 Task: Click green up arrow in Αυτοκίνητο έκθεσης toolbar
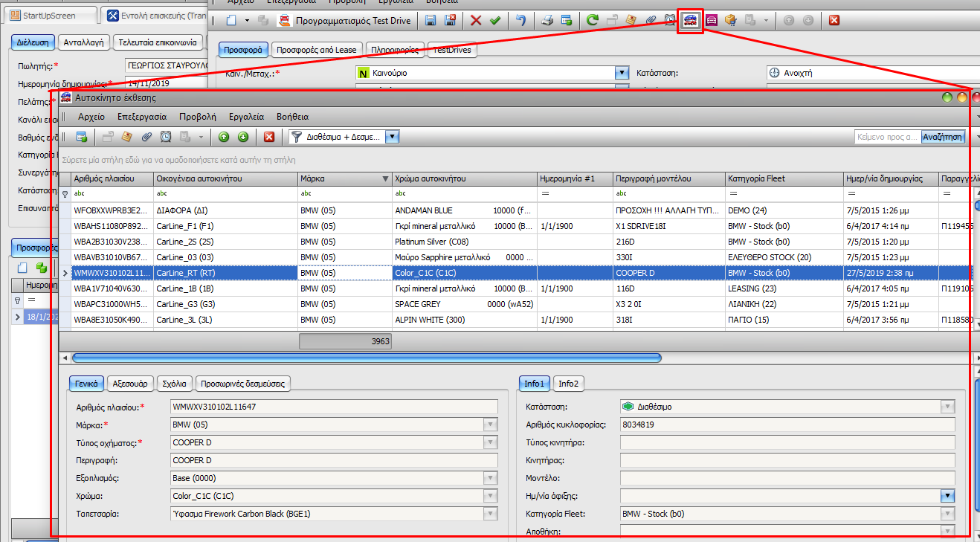click(x=224, y=137)
